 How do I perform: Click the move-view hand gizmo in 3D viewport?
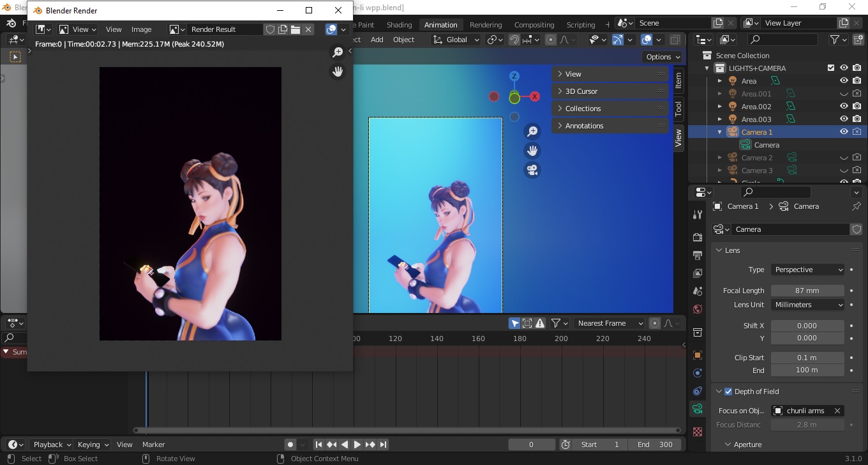[x=532, y=151]
